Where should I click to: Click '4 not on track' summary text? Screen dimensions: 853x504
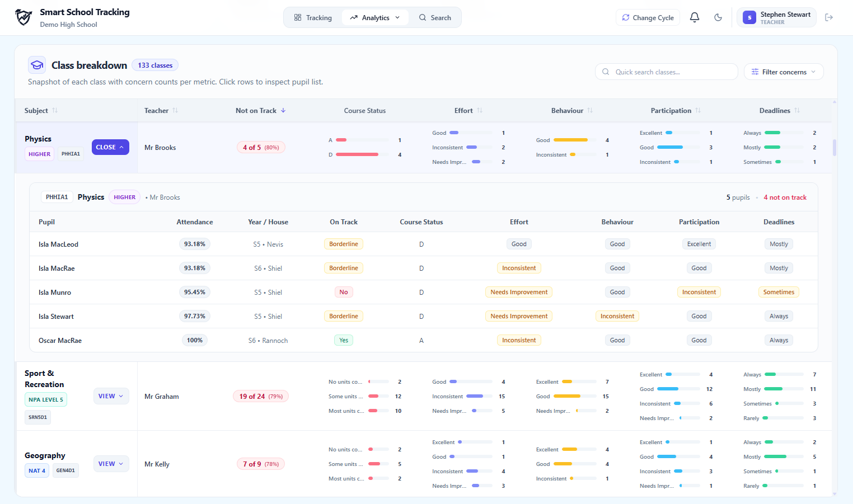pos(785,197)
